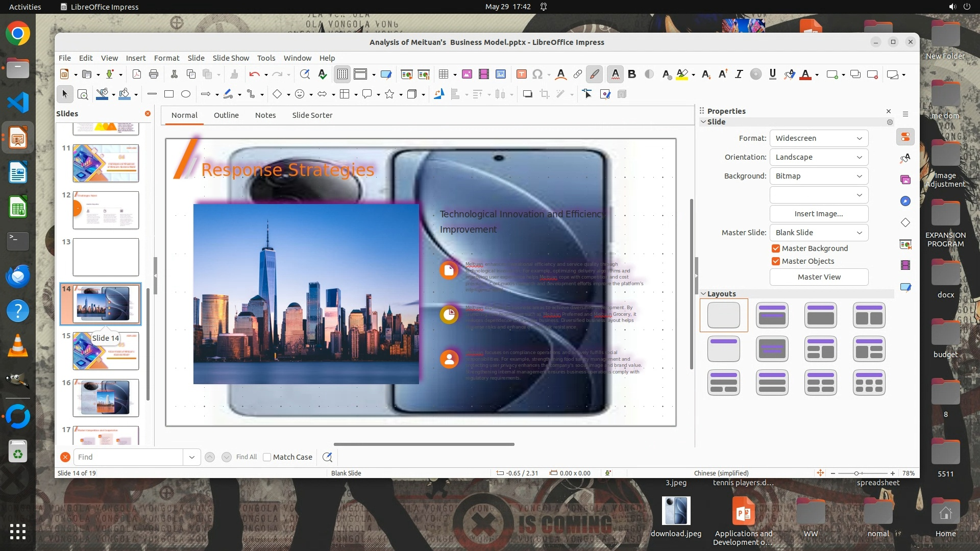Toggle the Display Grid icon
Viewport: 980px width, 551px height.
pos(342,74)
